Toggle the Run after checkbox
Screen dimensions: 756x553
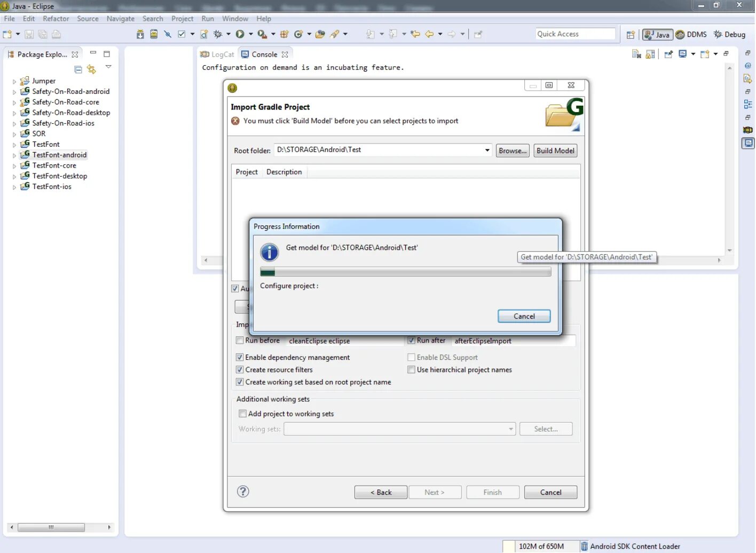(x=411, y=340)
